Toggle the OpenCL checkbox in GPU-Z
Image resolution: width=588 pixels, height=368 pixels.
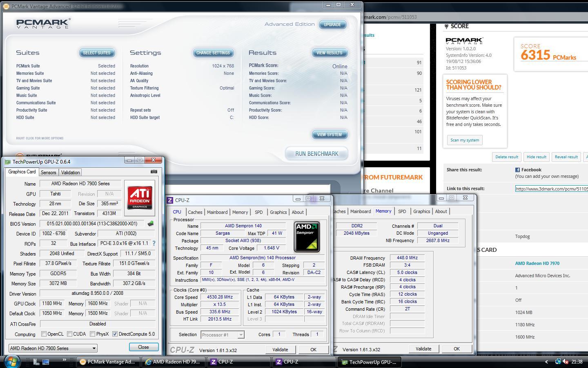click(x=44, y=334)
